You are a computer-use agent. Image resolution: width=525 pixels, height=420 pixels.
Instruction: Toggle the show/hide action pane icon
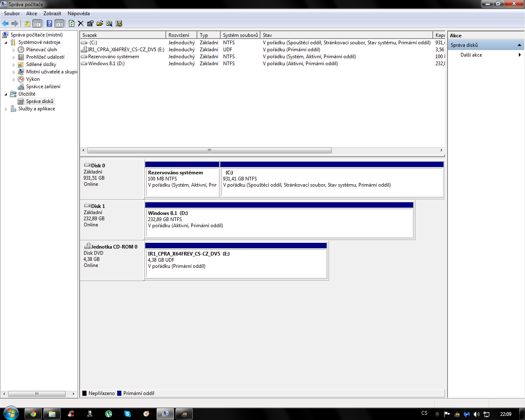coord(59,23)
